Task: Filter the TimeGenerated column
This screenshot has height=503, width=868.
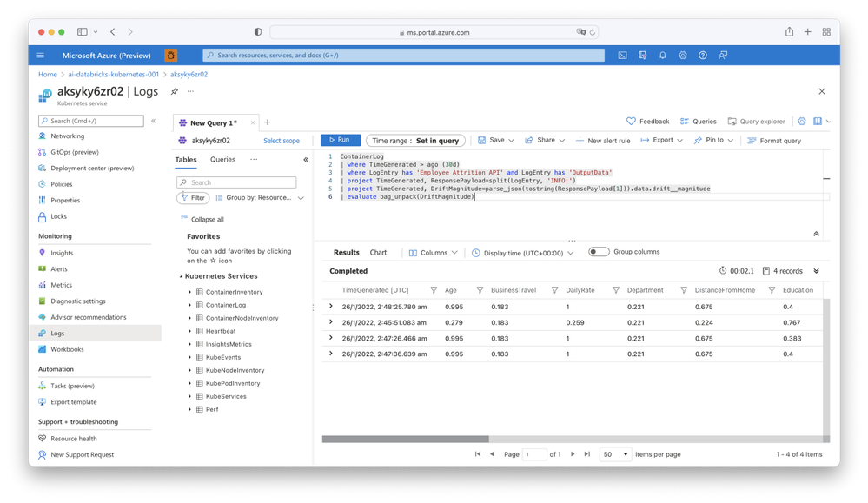Action: pos(434,290)
